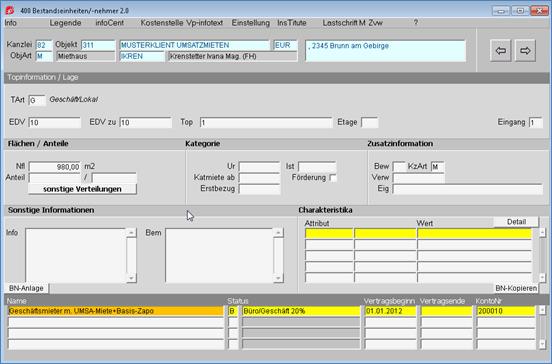The height and width of the screenshot is (364, 552).
Task: Click the EUR currency field
Action: click(286, 45)
